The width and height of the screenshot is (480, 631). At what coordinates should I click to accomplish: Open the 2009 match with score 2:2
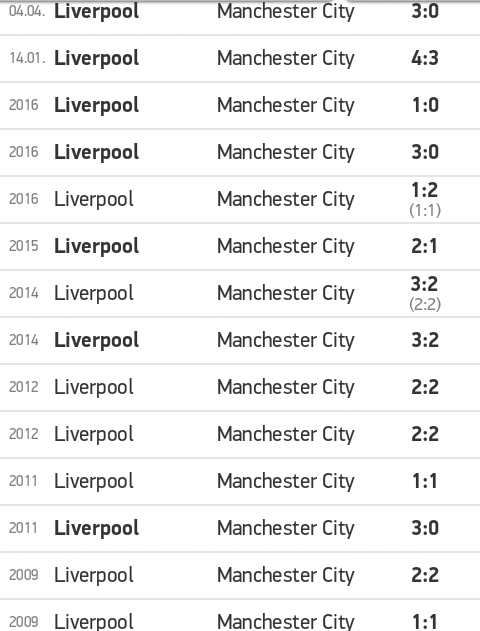(x=240, y=575)
